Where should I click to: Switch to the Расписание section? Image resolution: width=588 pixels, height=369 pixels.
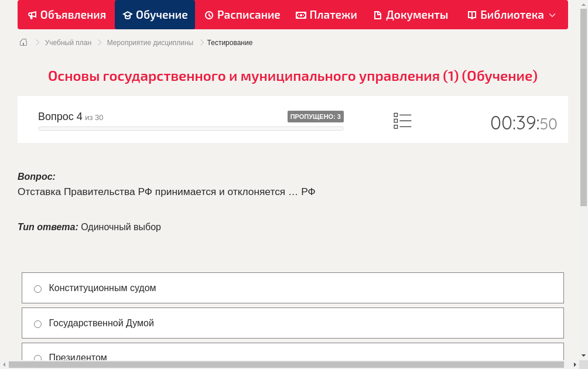(x=242, y=15)
